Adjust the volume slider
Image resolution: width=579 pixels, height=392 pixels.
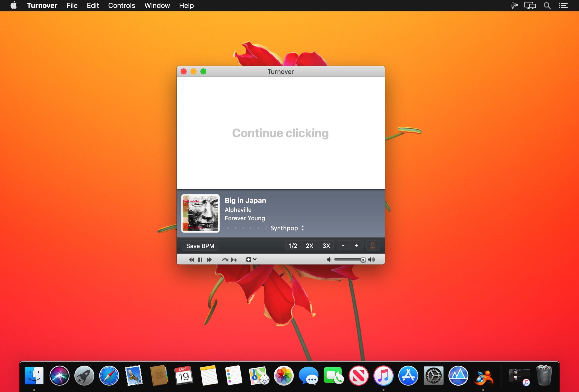350,260
